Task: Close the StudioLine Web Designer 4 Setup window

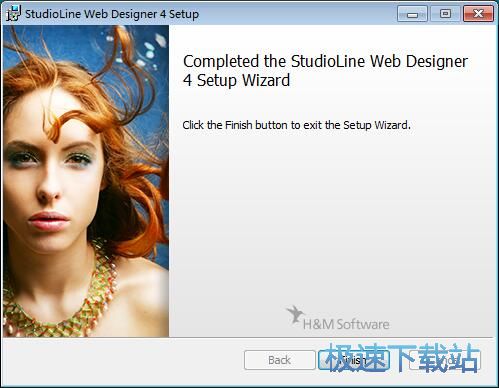Action: click(478, 14)
